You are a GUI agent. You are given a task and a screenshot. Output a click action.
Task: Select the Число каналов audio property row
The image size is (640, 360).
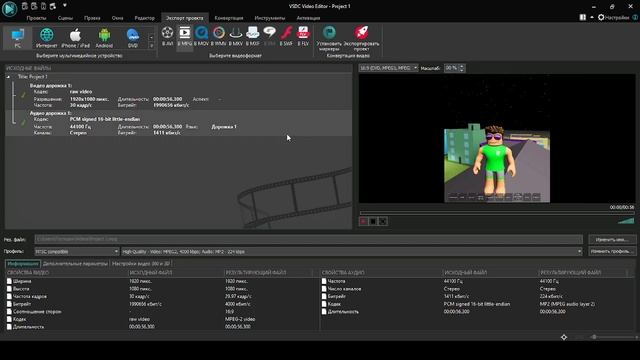click(477, 289)
